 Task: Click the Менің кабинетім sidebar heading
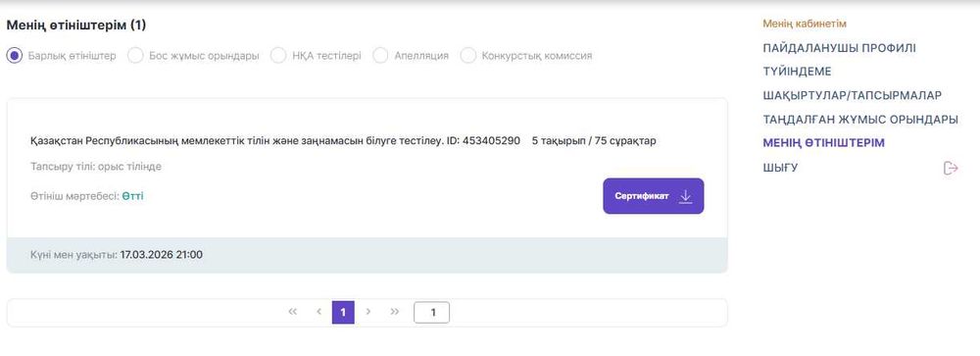pyautogui.click(x=805, y=24)
